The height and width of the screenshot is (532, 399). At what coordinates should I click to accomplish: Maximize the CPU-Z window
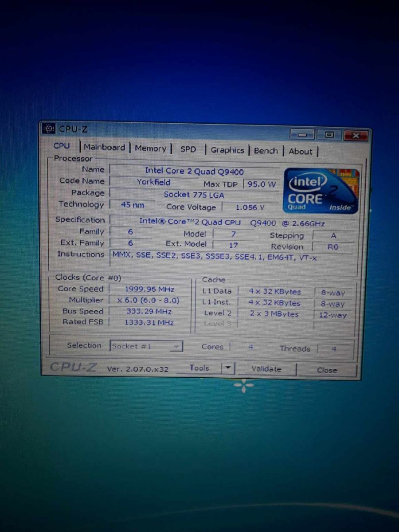pyautogui.click(x=329, y=135)
